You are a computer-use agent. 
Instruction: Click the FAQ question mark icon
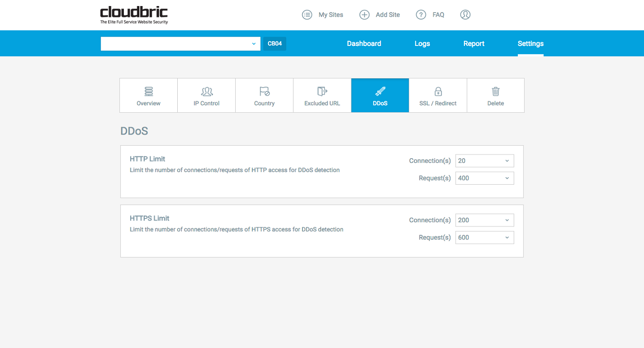click(421, 15)
